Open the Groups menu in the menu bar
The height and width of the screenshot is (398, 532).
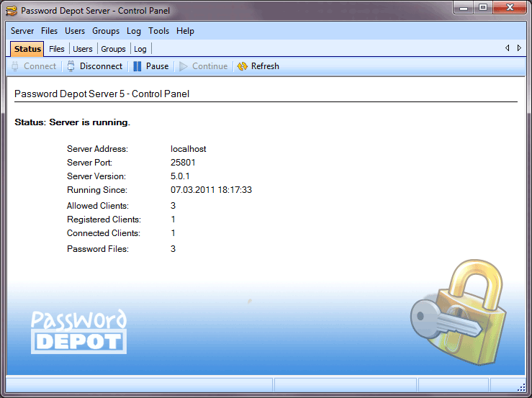(x=106, y=31)
